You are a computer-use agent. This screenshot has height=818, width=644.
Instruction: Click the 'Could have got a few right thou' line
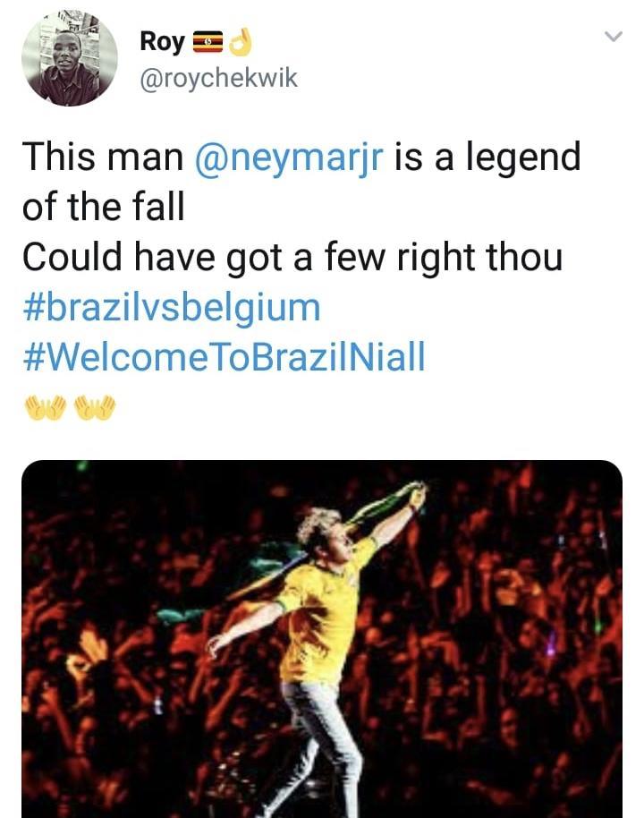tap(292, 258)
